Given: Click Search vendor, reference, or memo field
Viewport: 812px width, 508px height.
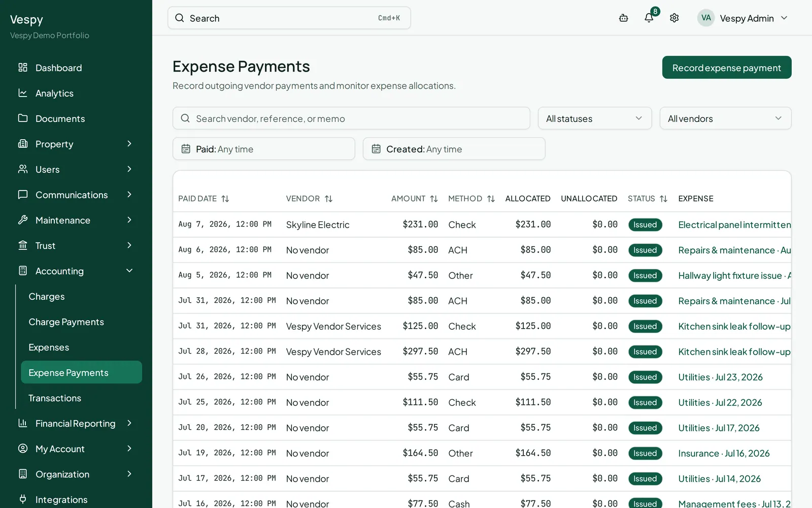Looking at the screenshot, I should point(351,118).
